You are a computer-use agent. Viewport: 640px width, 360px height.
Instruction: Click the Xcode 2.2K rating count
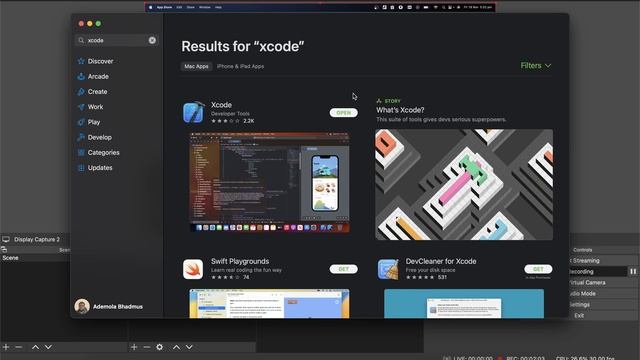coord(249,121)
